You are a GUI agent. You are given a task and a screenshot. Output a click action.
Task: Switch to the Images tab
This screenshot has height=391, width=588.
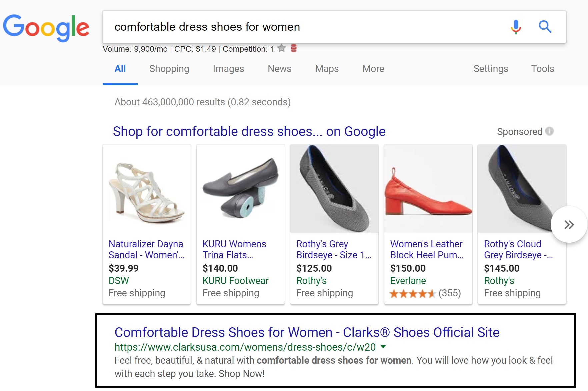point(228,69)
